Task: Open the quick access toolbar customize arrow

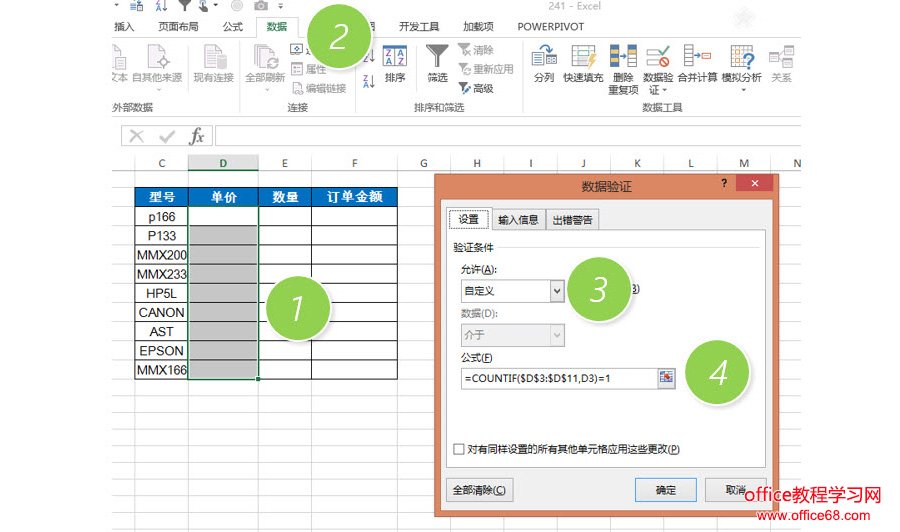Action: click(x=281, y=6)
